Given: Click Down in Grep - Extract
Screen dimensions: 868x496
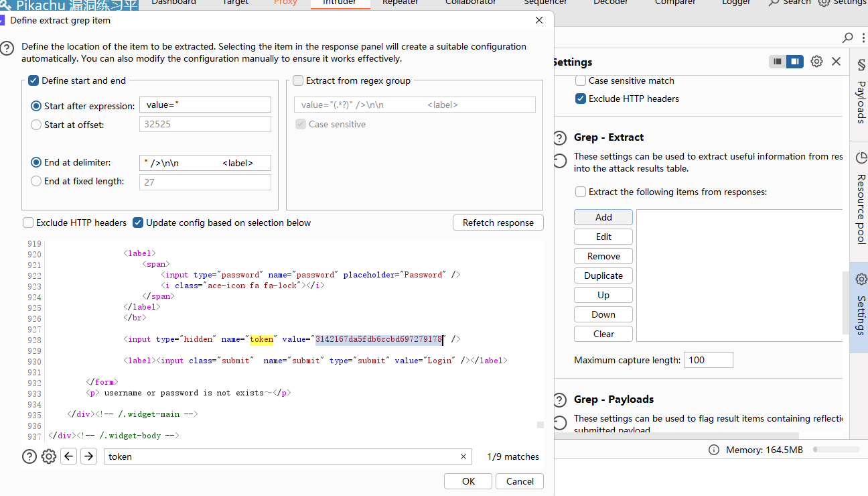Looking at the screenshot, I should [603, 314].
